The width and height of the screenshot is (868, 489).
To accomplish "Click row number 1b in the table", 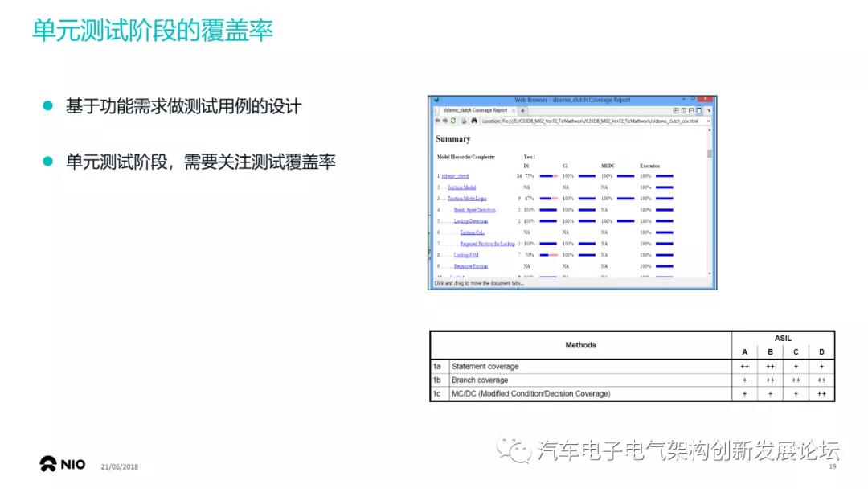I will point(437,380).
